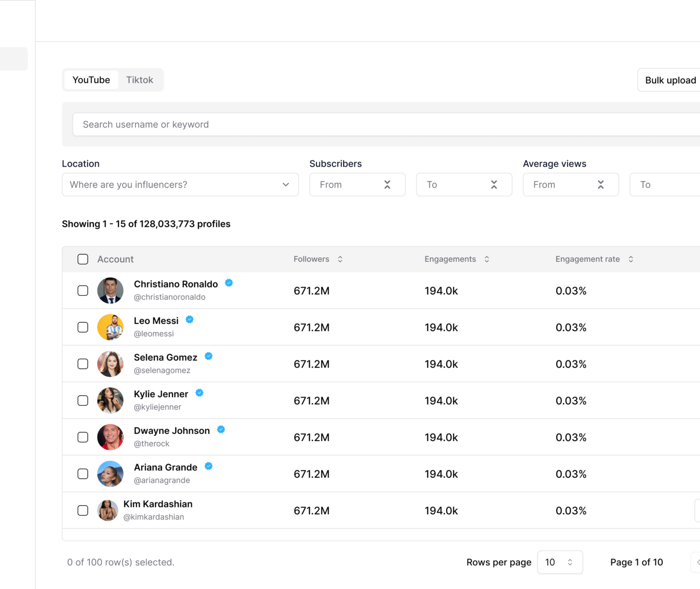Check the Leo Messi row checkbox
The width and height of the screenshot is (700, 589).
tap(83, 328)
